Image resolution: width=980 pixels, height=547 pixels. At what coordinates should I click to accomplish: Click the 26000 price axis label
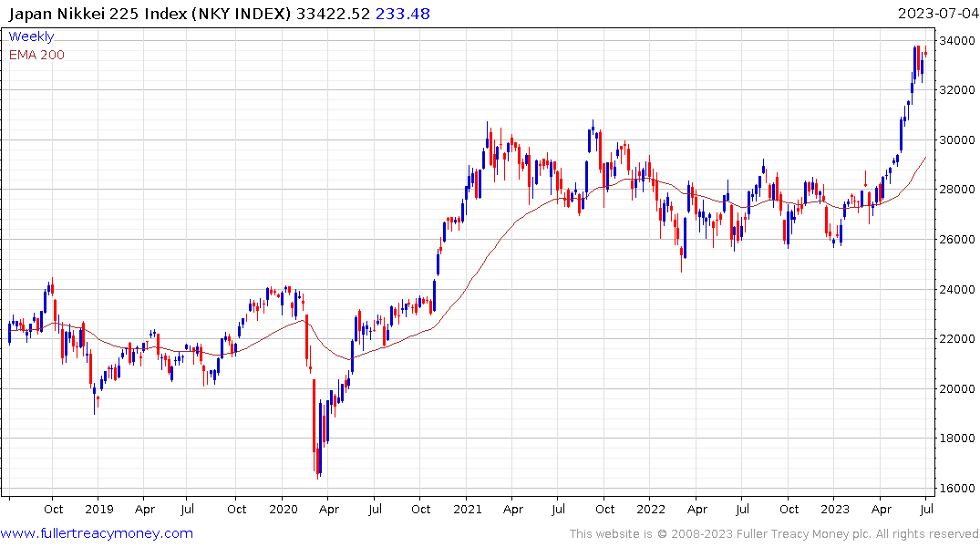coord(956,240)
